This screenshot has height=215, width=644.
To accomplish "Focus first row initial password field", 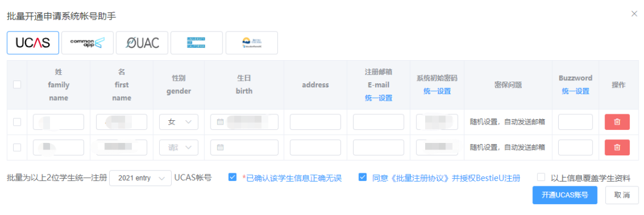I will pos(437,122).
